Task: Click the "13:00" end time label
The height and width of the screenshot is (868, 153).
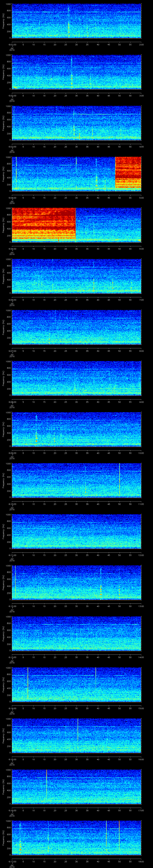Action: point(141,606)
